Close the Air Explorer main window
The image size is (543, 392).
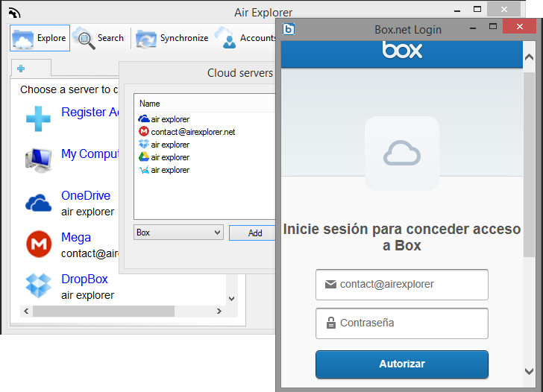[x=504, y=10]
